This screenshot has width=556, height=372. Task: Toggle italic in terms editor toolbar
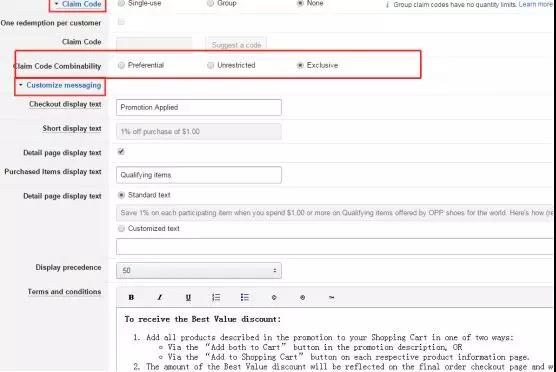click(160, 298)
